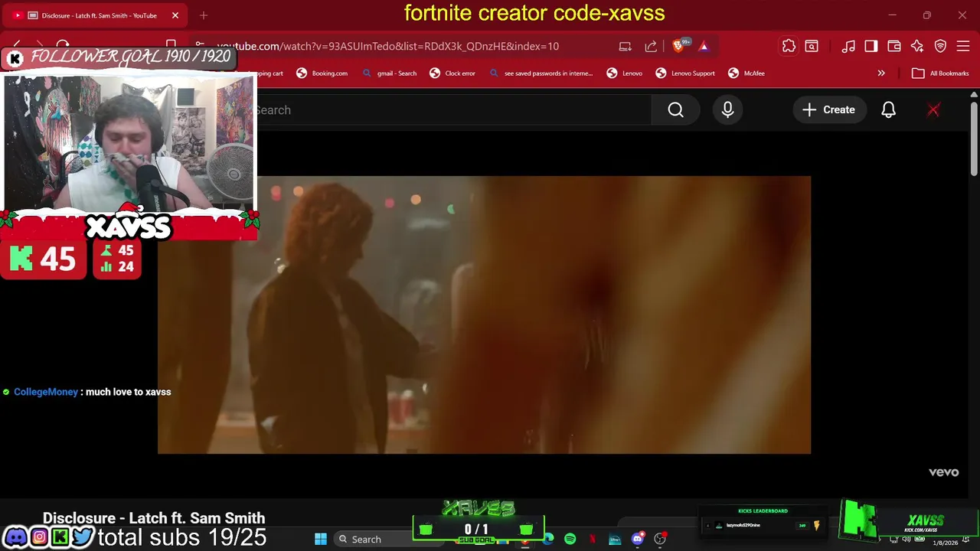Click the 'total subs 19/25' text
The width and height of the screenshot is (980, 551).
182,537
